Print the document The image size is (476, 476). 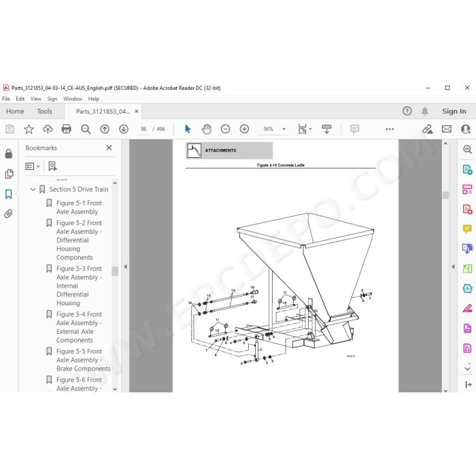pyautogui.click(x=67, y=129)
